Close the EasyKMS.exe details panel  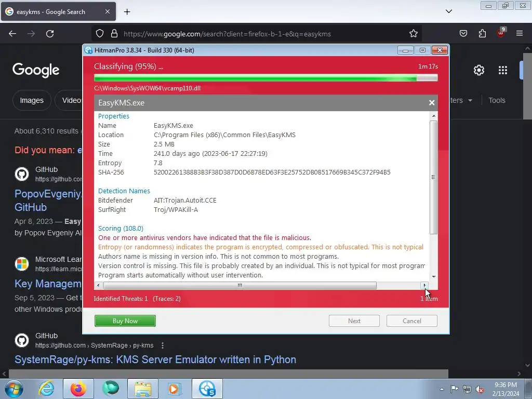[432, 103]
